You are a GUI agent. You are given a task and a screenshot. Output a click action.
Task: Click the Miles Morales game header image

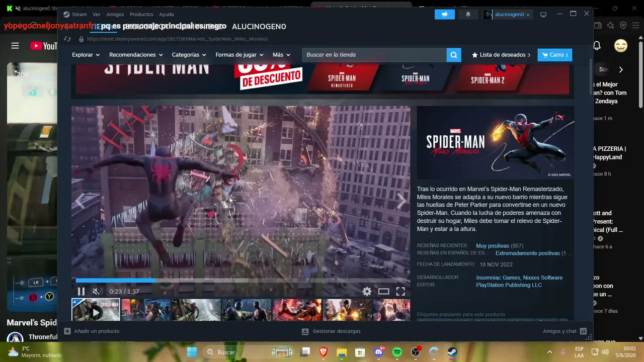496,143
